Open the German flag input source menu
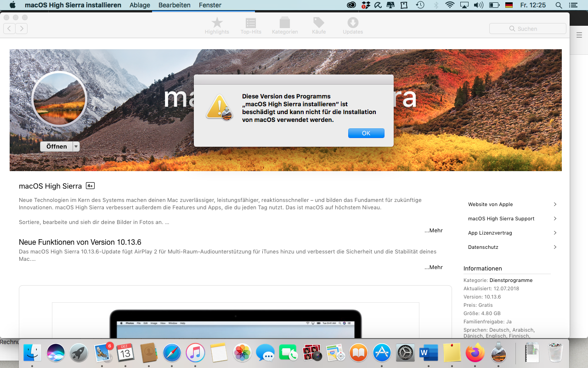The height and width of the screenshot is (368, 588). [509, 5]
